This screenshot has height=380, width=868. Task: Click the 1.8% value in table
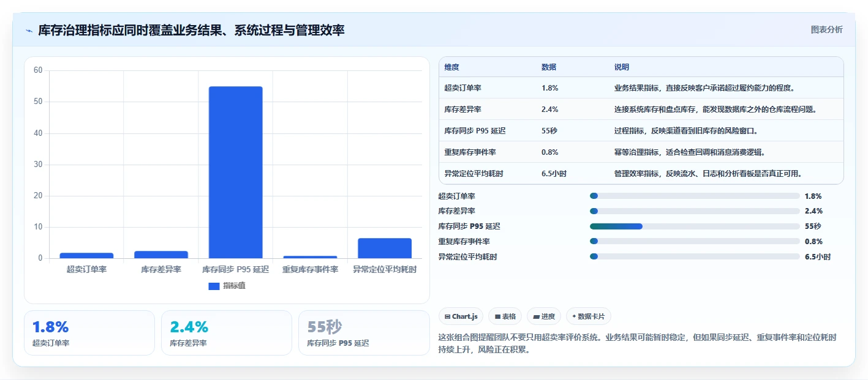pos(550,88)
